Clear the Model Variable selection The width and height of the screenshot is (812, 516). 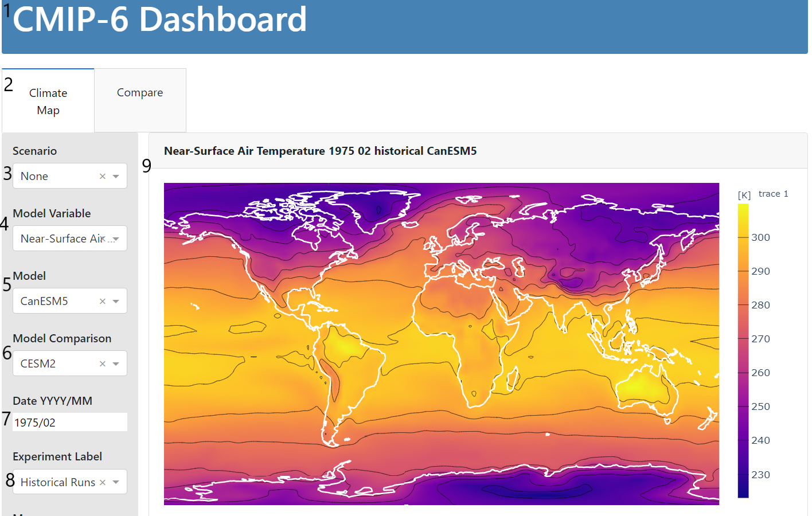pos(103,239)
